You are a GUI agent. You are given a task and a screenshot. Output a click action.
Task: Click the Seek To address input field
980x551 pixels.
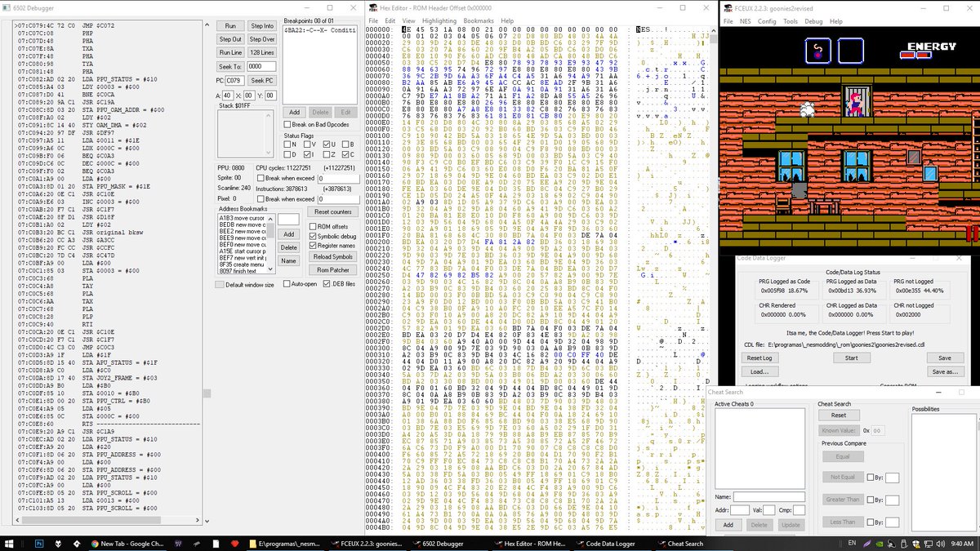click(261, 66)
